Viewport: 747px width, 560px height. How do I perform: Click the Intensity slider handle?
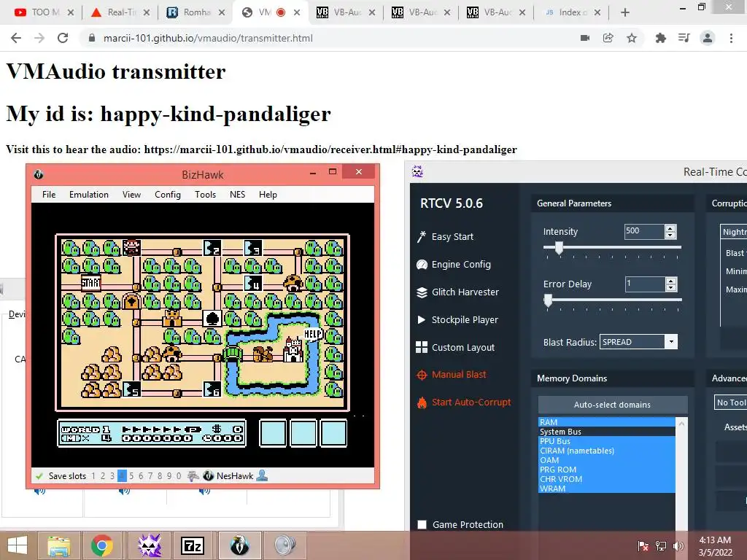[560, 248]
